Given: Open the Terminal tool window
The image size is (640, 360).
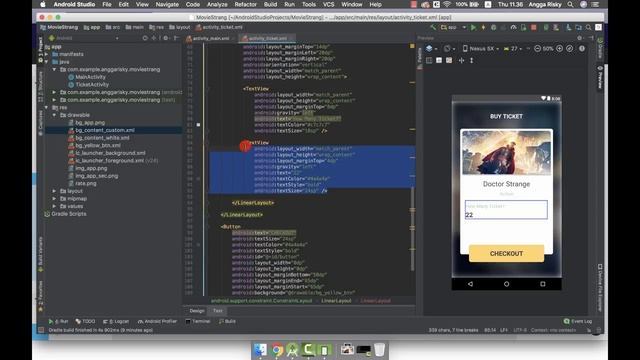Looking at the screenshot, I should [x=198, y=321].
